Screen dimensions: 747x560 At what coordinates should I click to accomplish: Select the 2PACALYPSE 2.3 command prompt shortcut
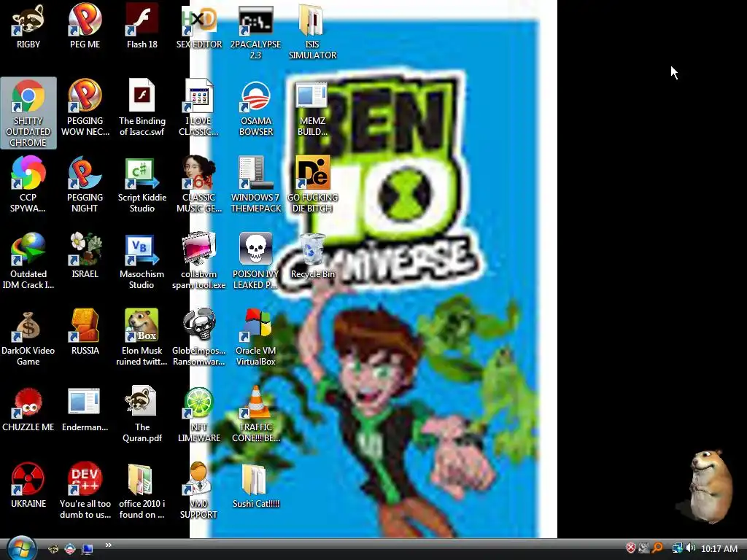[x=256, y=32]
